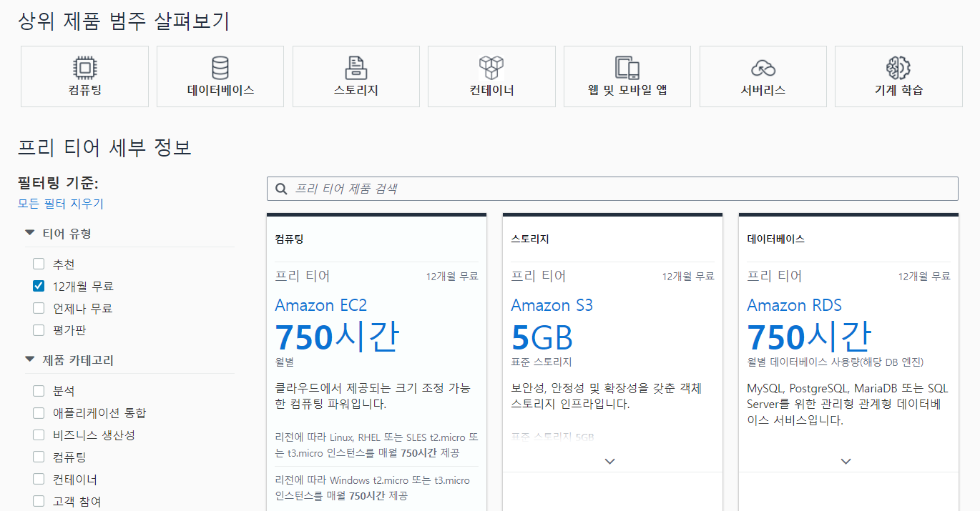Expand the Amazon S3 card chevron
Image resolution: width=980 pixels, height=511 pixels.
pos(609,462)
